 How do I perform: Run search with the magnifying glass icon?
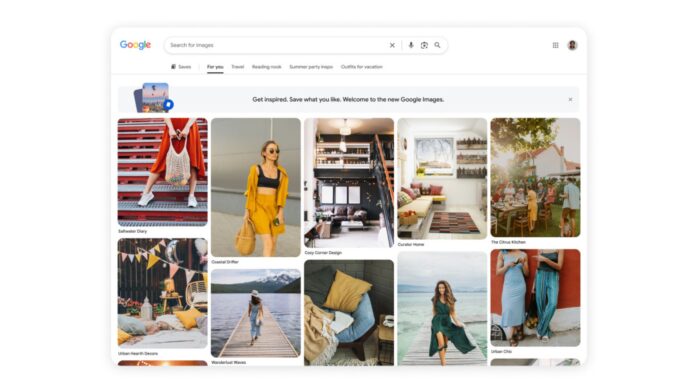pos(438,45)
